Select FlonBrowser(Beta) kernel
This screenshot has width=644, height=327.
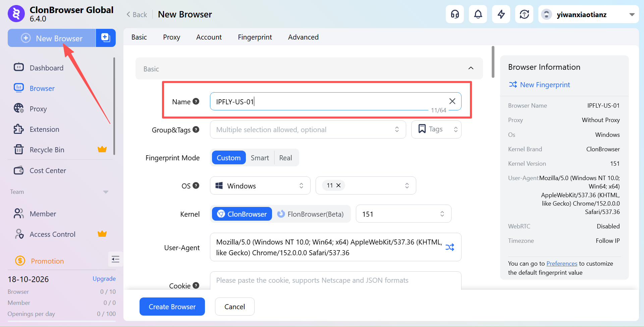[x=311, y=214]
